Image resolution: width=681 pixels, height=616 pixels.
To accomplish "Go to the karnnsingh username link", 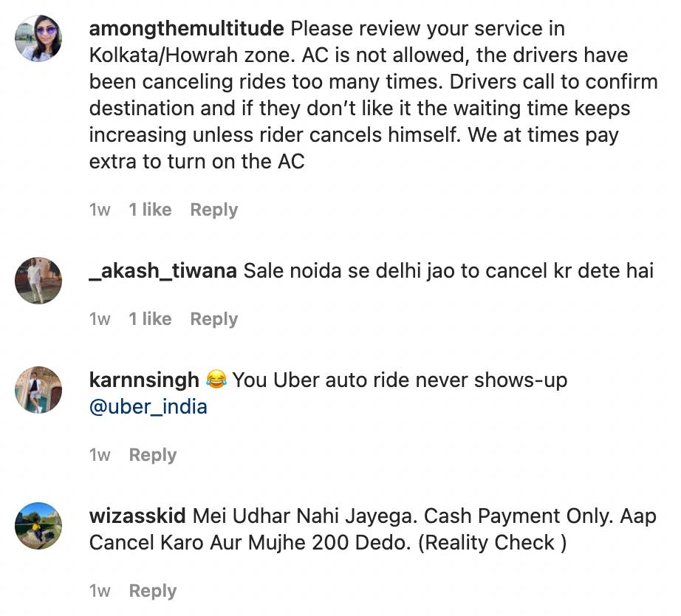I will (144, 380).
